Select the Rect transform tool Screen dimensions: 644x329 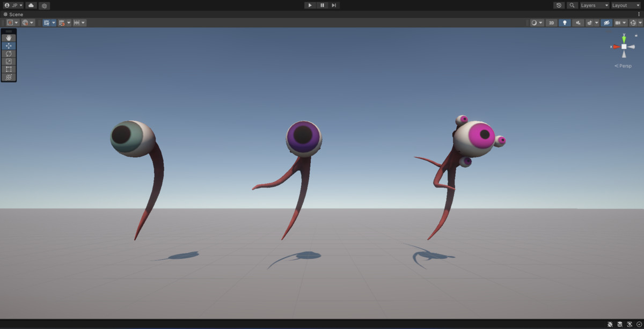[x=9, y=69]
